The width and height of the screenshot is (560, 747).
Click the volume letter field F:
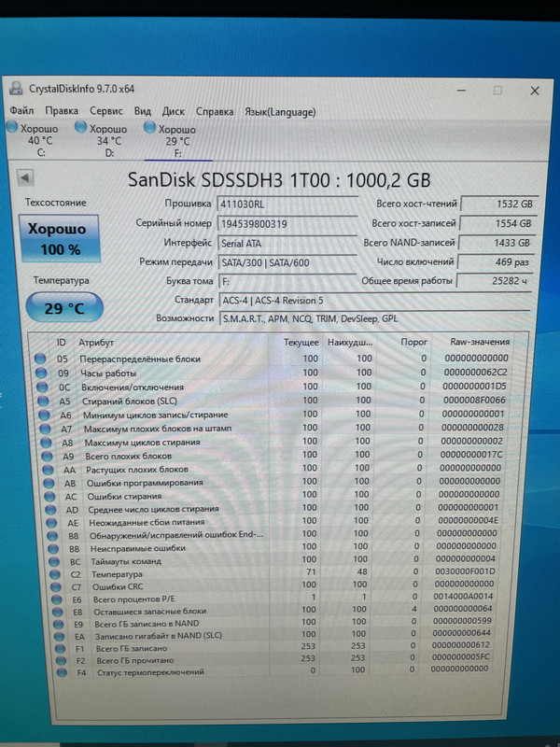tap(287, 282)
